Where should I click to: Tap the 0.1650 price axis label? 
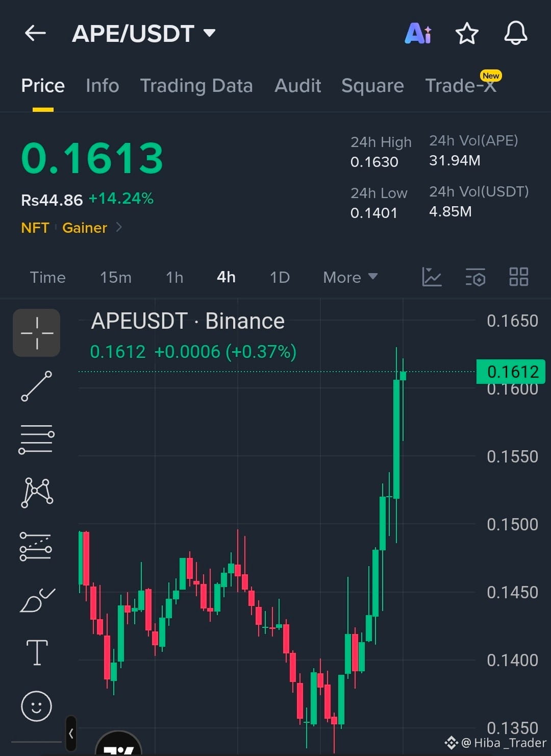pyautogui.click(x=512, y=321)
